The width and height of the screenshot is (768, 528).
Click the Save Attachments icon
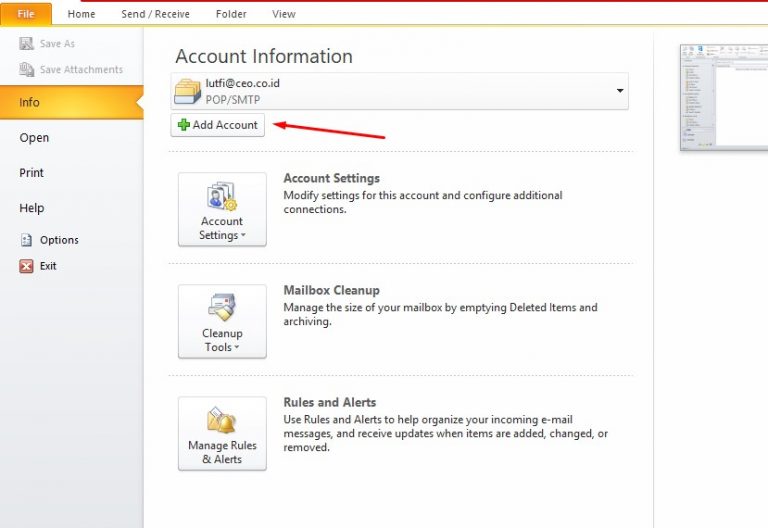pos(26,70)
